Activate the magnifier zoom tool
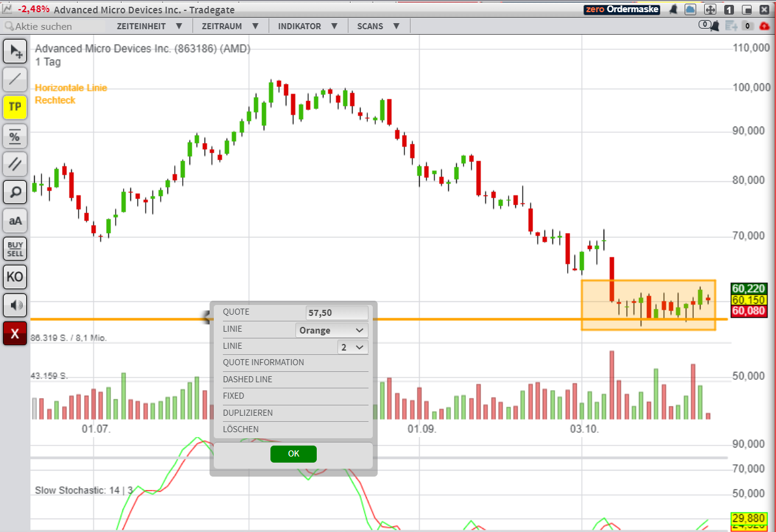 (15, 192)
